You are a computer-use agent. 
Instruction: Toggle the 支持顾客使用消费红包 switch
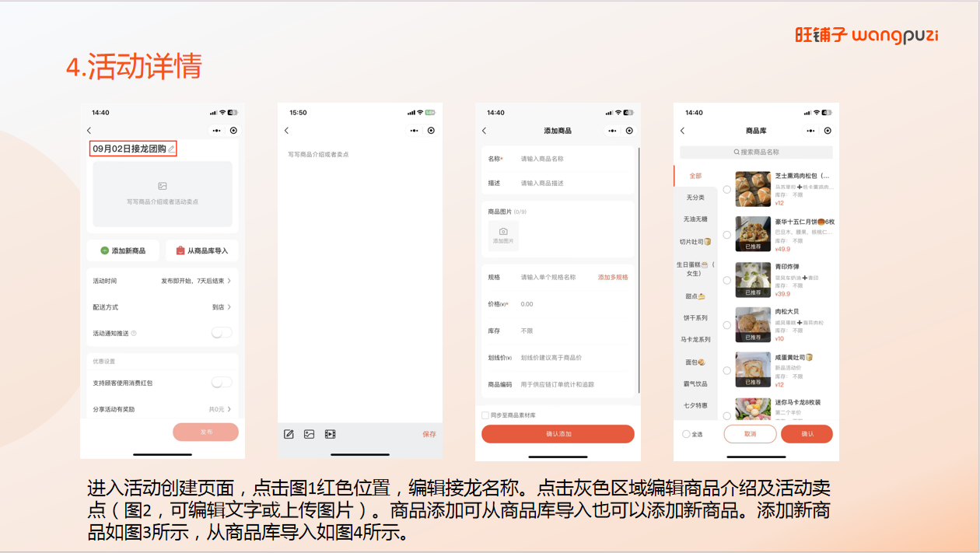pyautogui.click(x=222, y=383)
